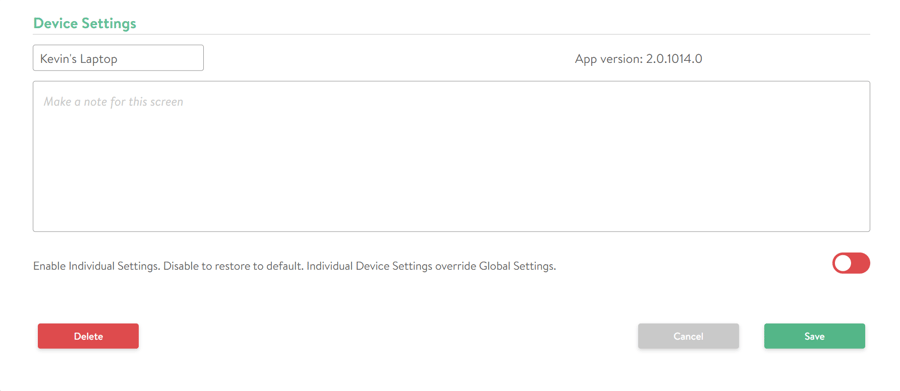Click the "Device Settings" heading
Viewport: 900px width, 391px height.
click(x=84, y=23)
